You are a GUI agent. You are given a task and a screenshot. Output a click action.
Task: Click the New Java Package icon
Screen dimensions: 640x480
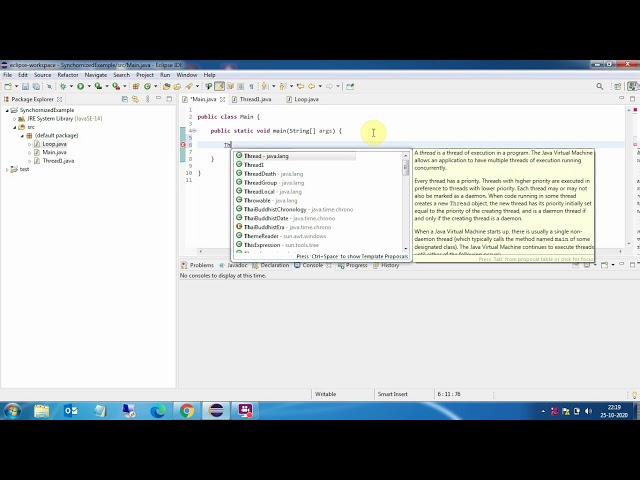[136, 86]
